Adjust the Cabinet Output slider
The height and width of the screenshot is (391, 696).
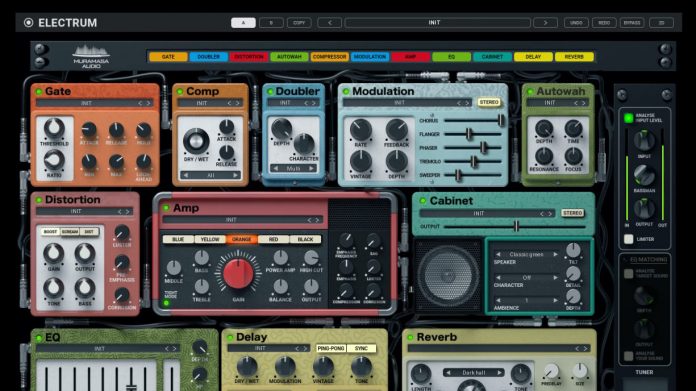point(516,226)
